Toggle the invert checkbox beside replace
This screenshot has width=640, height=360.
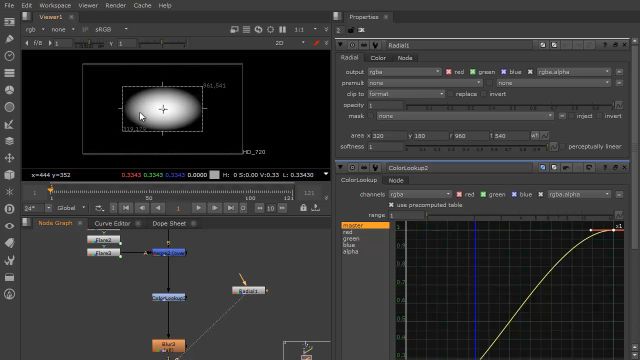pos(484,94)
